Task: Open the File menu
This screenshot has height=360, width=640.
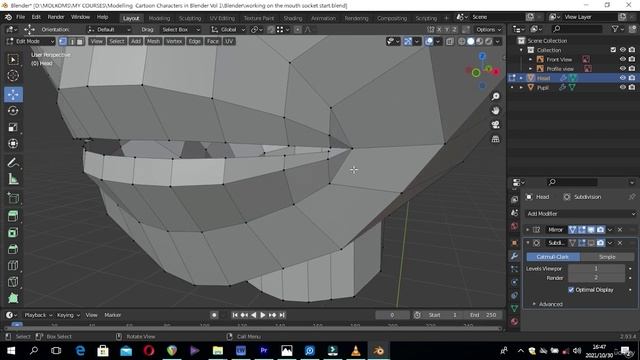Action: click(20, 17)
